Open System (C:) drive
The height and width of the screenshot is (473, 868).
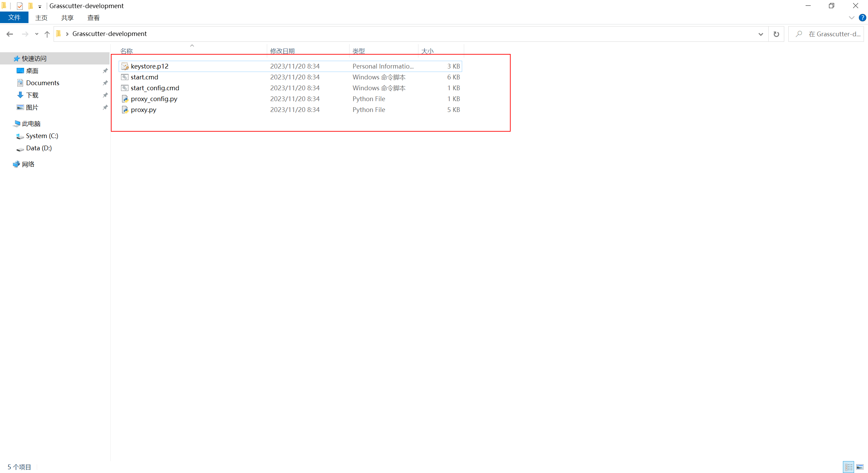42,136
